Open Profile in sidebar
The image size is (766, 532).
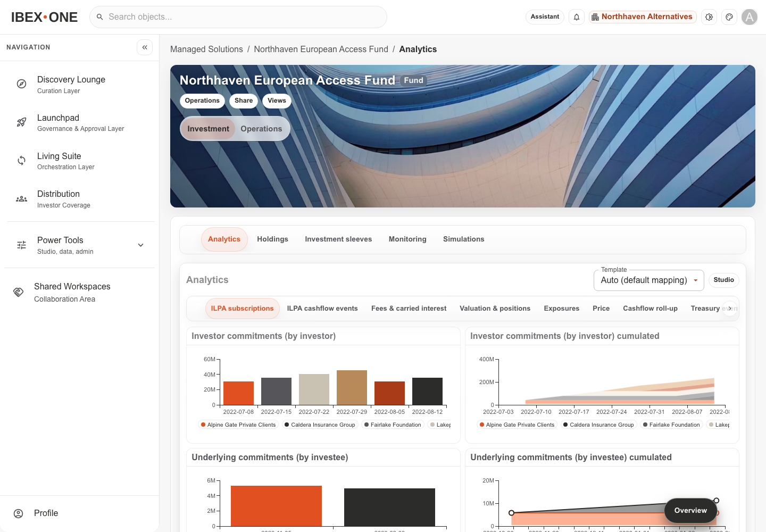pos(80,513)
